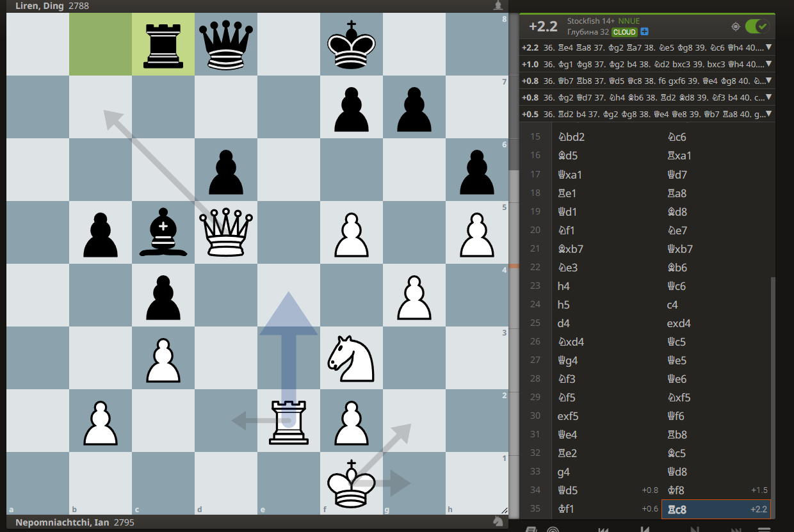
Task: Expand the +2.2 engine line starting Re4
Action: (x=768, y=48)
